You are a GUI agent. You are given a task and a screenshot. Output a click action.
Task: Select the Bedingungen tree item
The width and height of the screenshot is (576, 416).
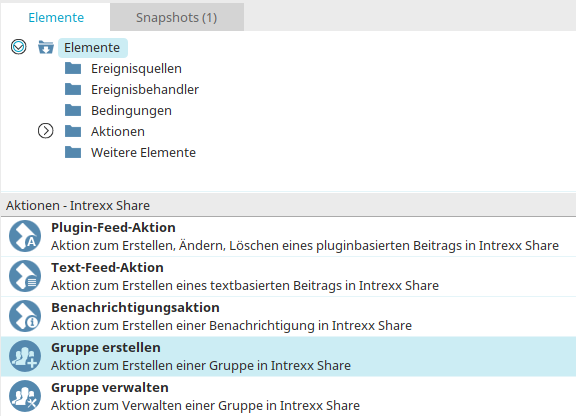coord(131,111)
